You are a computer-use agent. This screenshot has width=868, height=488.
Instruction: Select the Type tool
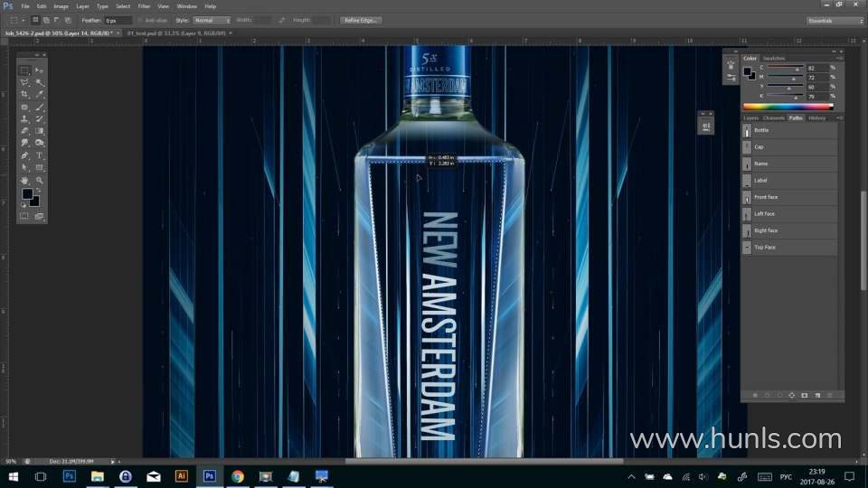point(39,155)
